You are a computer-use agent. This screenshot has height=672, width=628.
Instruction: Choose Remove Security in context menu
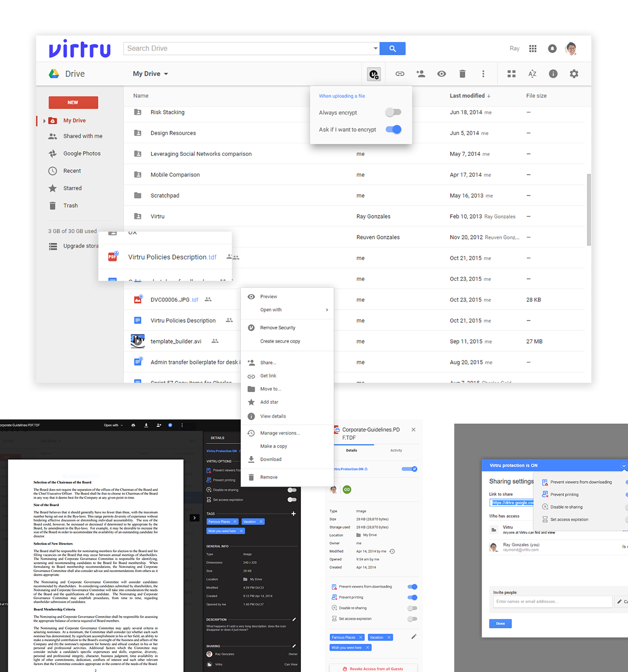[x=287, y=328]
